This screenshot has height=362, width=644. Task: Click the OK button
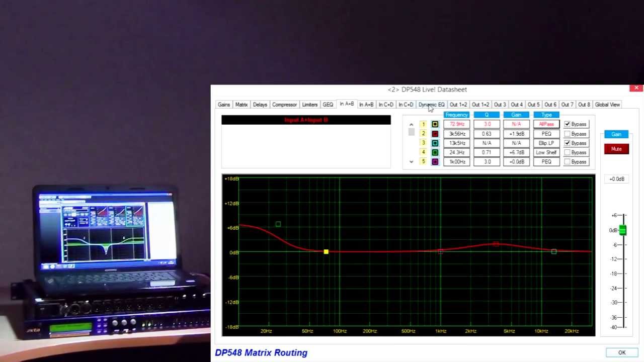[x=622, y=352]
